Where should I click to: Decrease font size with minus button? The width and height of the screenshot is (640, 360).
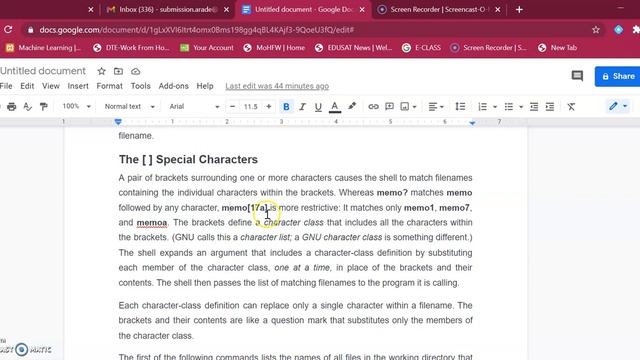click(x=232, y=106)
